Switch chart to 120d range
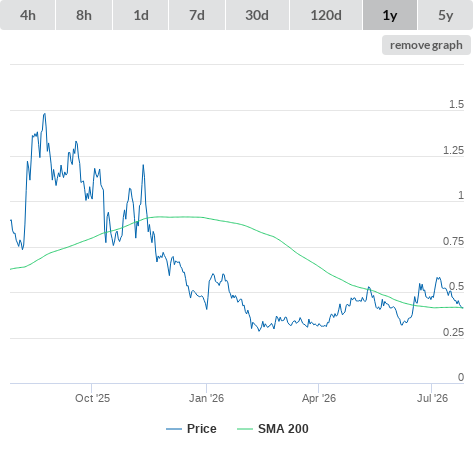 pyautogui.click(x=326, y=15)
